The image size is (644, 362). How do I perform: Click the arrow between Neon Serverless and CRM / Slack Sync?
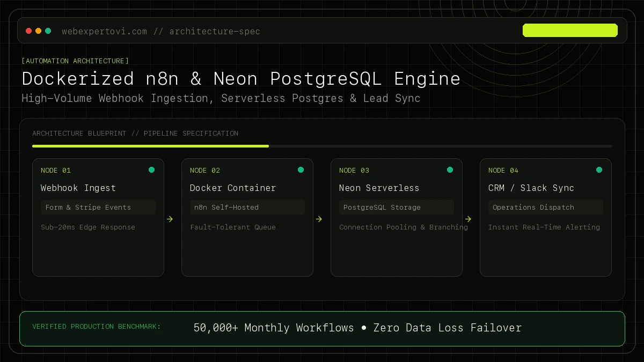coord(468,219)
